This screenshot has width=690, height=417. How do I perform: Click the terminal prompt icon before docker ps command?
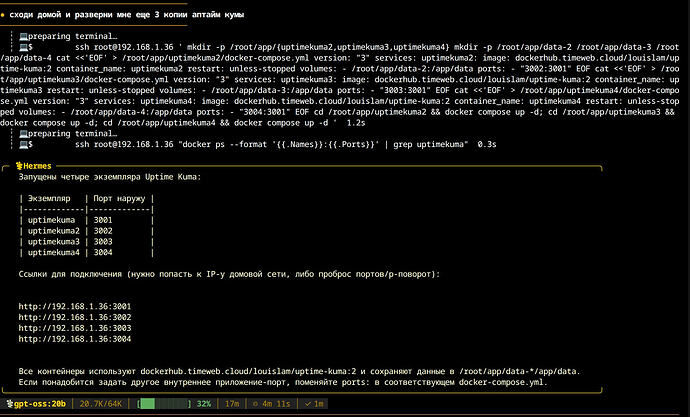click(23, 144)
